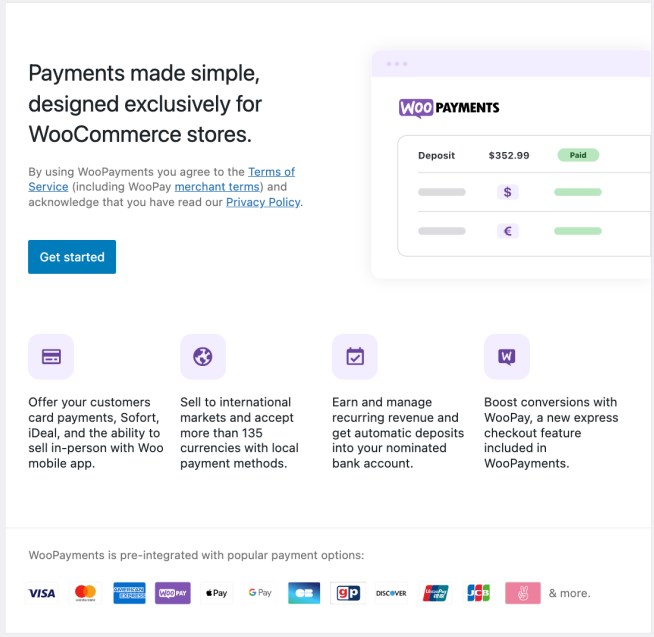The width and height of the screenshot is (654, 637).
Task: Click the Mastercard logo
Action: pyautogui.click(x=86, y=593)
